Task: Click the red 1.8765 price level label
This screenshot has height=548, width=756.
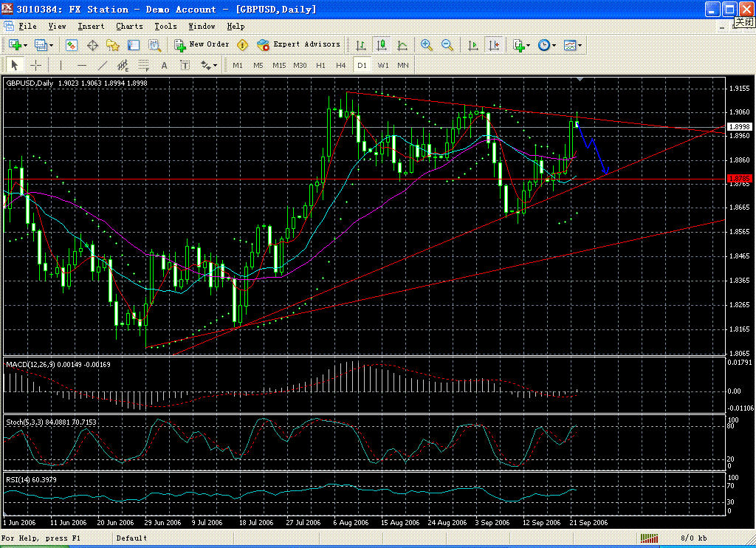Action: [739, 179]
